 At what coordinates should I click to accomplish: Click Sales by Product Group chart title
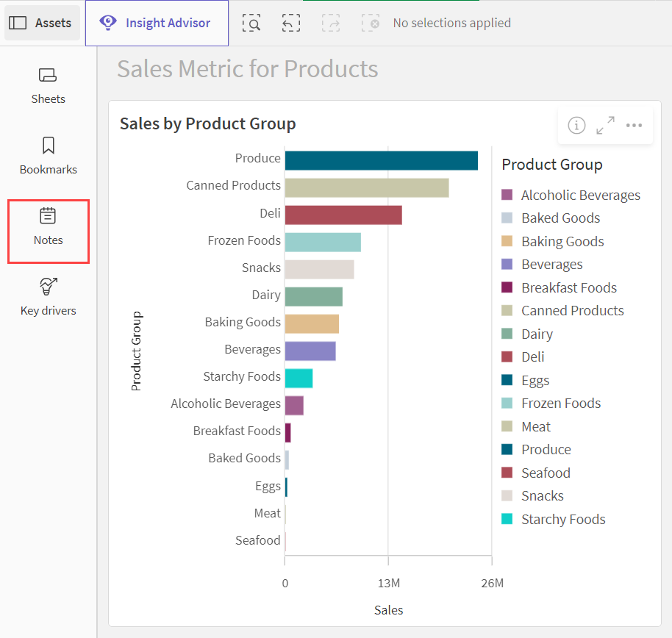208,123
